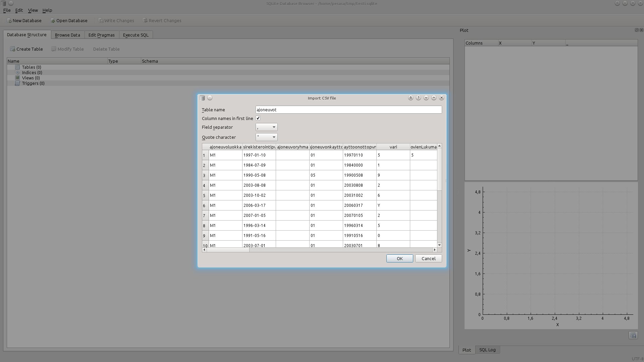Image resolution: width=644 pixels, height=362 pixels.
Task: Click the Plot panel float button
Action: (637, 30)
